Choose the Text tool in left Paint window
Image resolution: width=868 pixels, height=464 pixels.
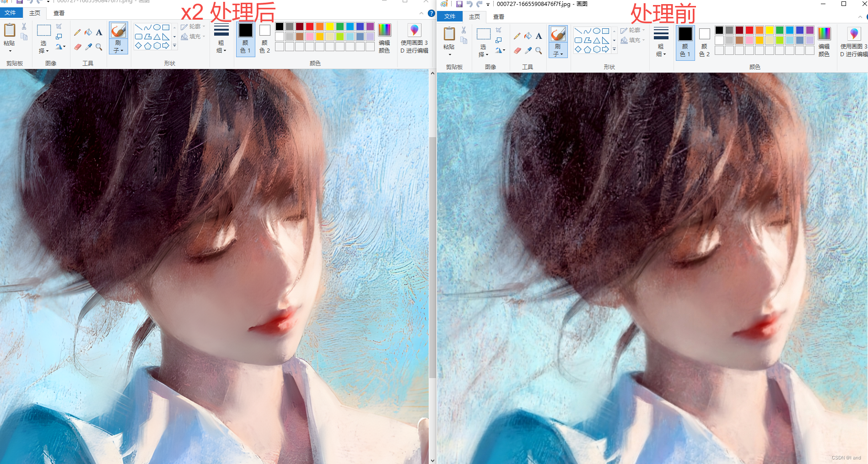(99, 32)
